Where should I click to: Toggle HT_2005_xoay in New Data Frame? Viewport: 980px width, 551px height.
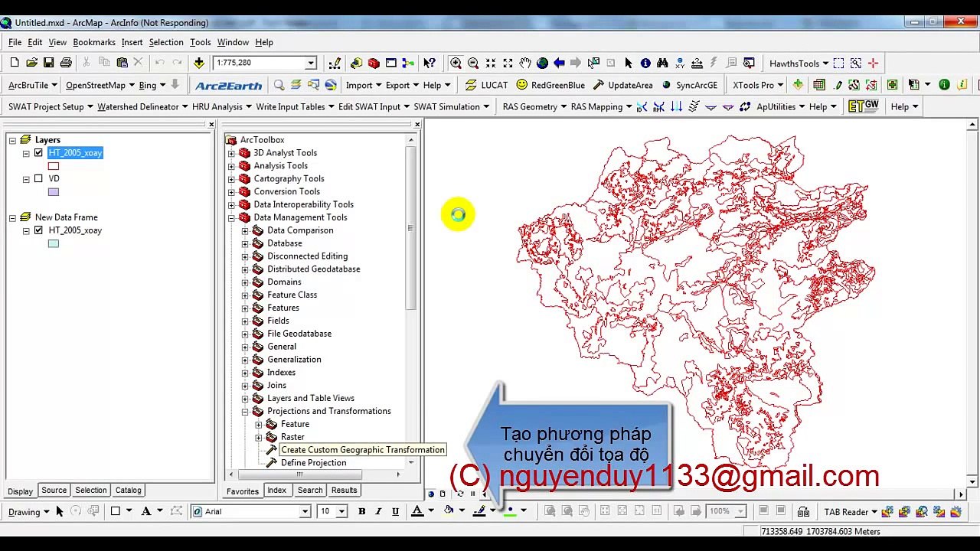[38, 230]
